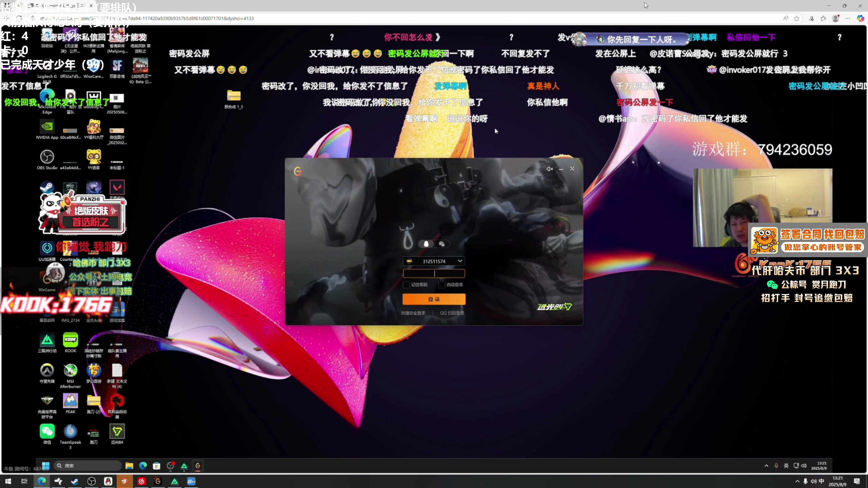Open MSI Afterburner desktop shortcut
The image size is (868, 488).
click(71, 375)
